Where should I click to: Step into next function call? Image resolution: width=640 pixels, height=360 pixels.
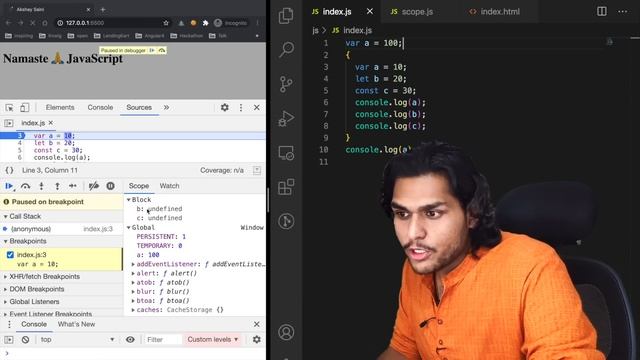click(x=41, y=186)
